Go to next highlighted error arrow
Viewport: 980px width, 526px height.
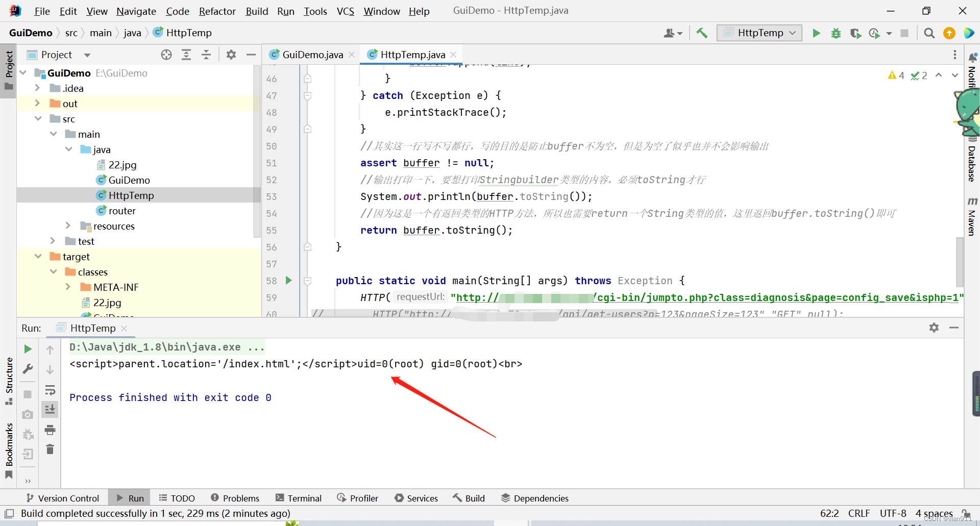pos(954,76)
